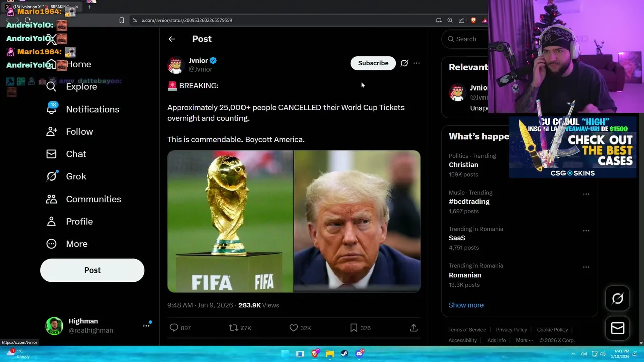Open the Trump photo in the post
The width and height of the screenshot is (644, 362).
(x=357, y=221)
